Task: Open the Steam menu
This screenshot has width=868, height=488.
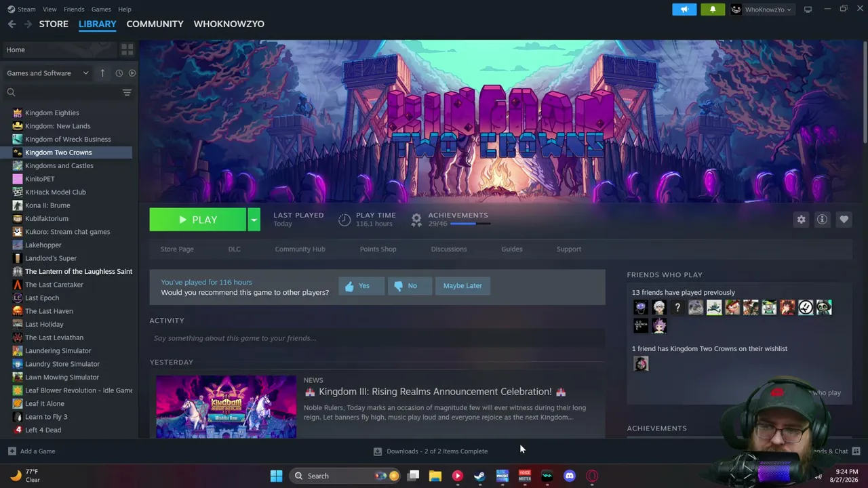Action: coord(22,9)
